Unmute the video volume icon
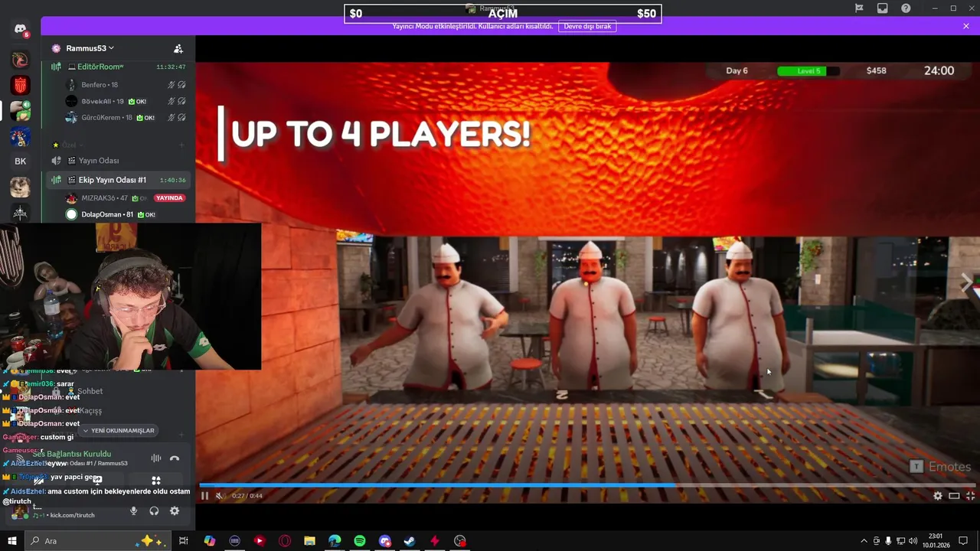 click(220, 496)
